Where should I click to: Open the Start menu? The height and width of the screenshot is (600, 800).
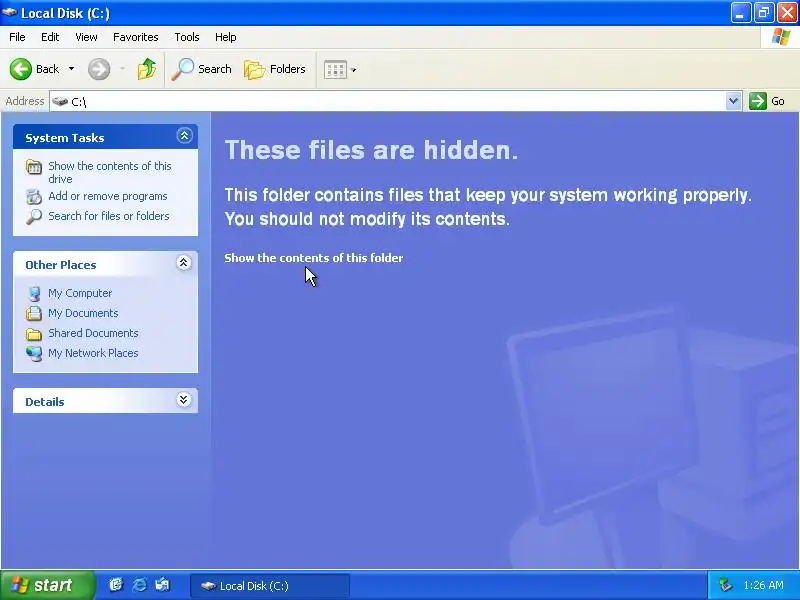tap(47, 585)
